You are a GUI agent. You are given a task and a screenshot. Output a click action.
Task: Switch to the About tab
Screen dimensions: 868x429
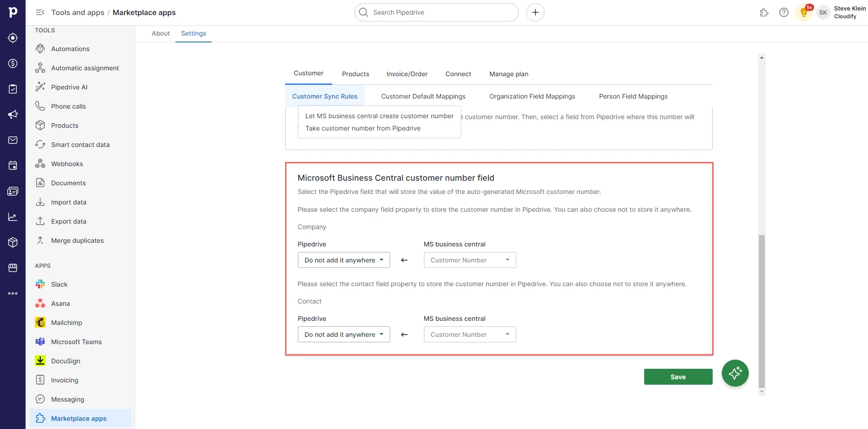161,33
